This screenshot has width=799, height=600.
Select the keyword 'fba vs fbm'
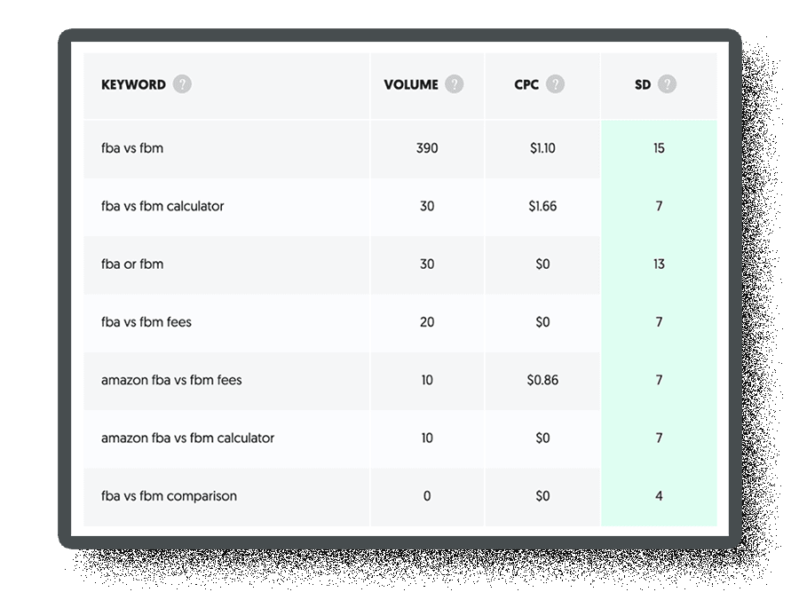pyautogui.click(x=132, y=148)
